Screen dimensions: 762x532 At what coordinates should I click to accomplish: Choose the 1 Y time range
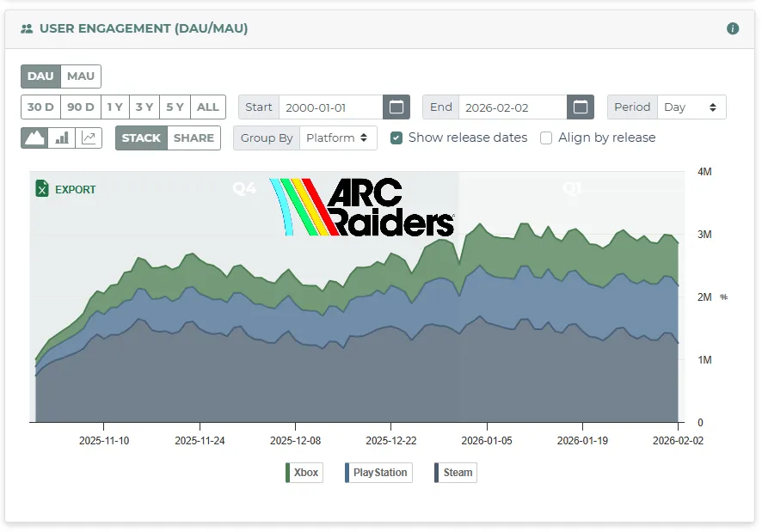114,107
